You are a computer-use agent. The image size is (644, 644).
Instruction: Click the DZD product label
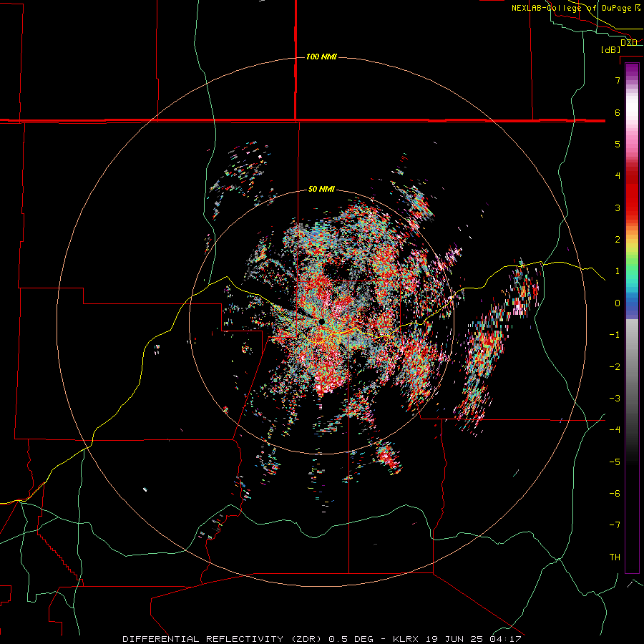[629, 43]
